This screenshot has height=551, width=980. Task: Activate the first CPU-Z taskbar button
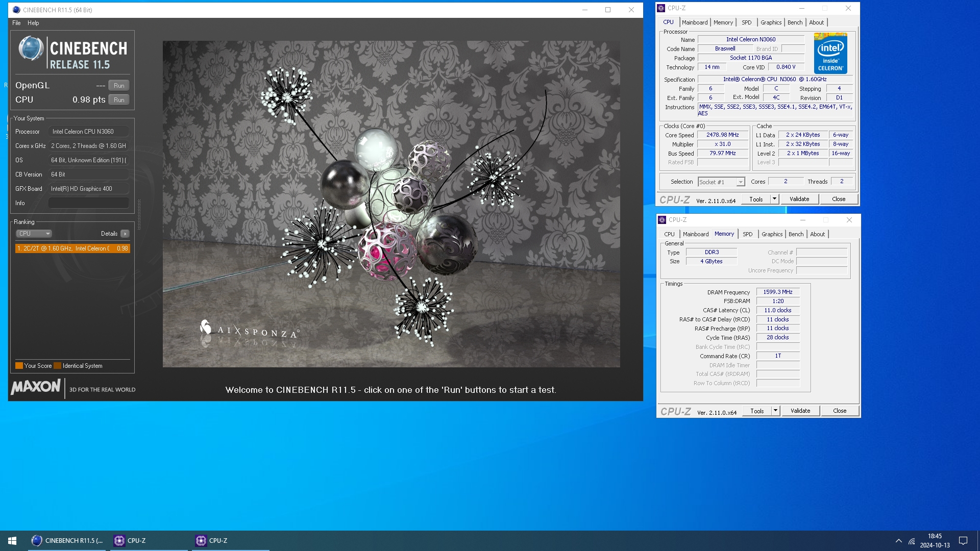point(149,541)
